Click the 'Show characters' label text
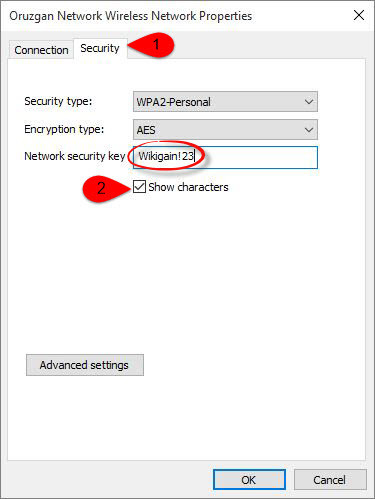375x499 pixels. coord(188,187)
